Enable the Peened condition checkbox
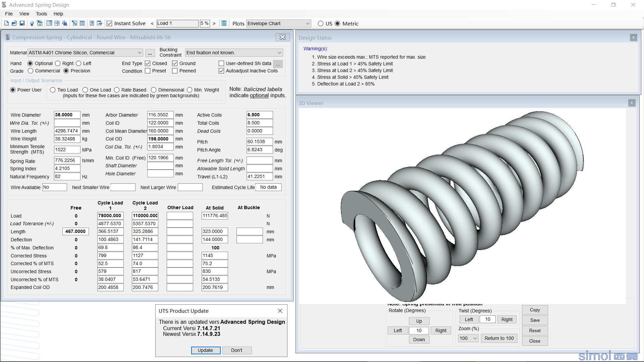Viewport: 644px width, 362px height. 175,71
